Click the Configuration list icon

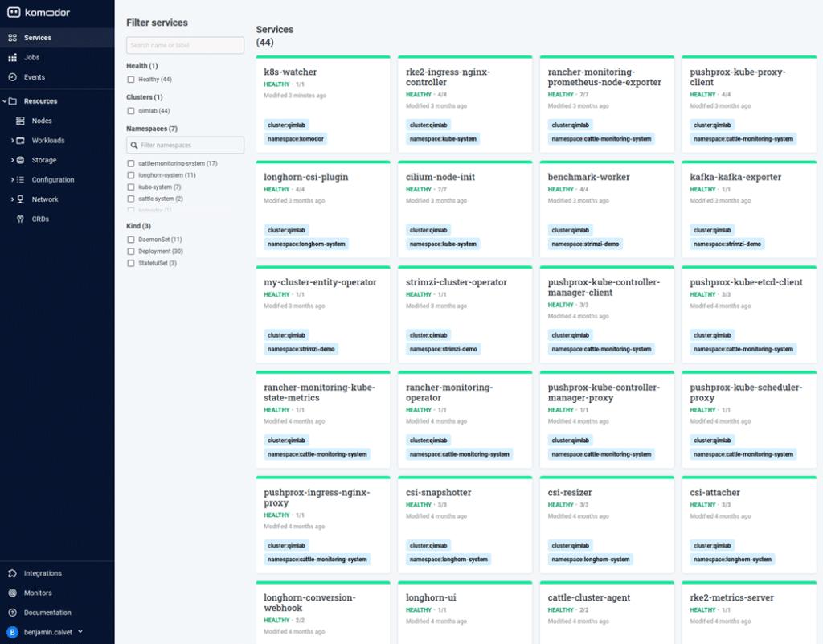20,179
